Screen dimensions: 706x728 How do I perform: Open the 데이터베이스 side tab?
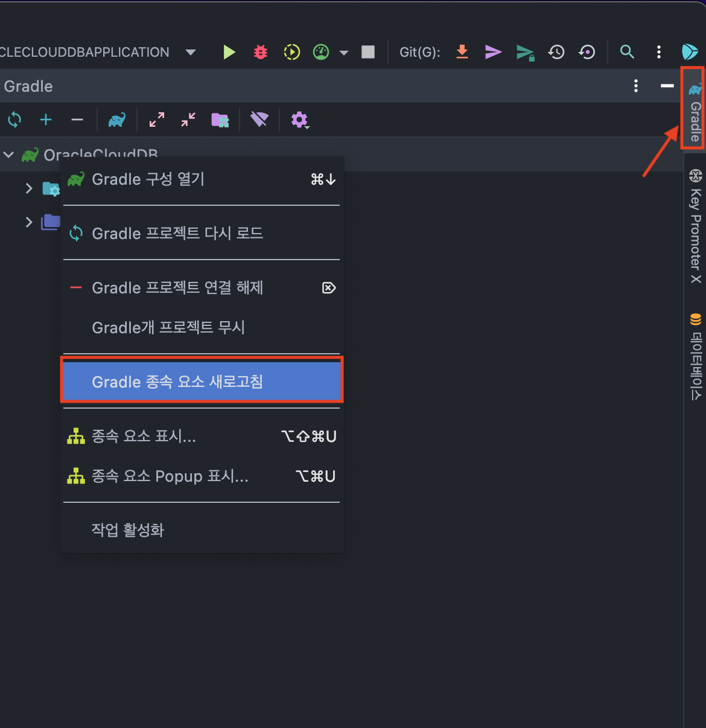[695, 357]
